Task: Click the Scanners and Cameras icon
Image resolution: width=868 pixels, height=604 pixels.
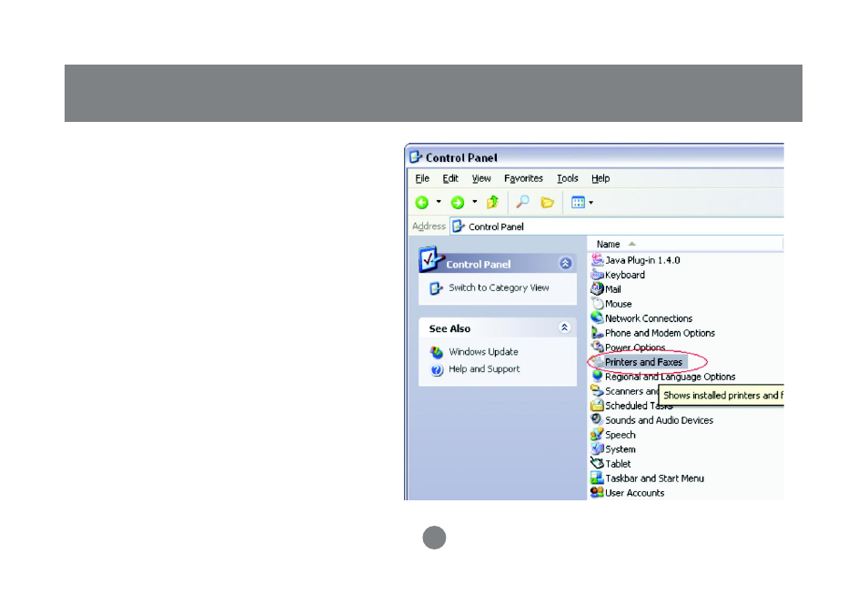Action: coord(597,390)
